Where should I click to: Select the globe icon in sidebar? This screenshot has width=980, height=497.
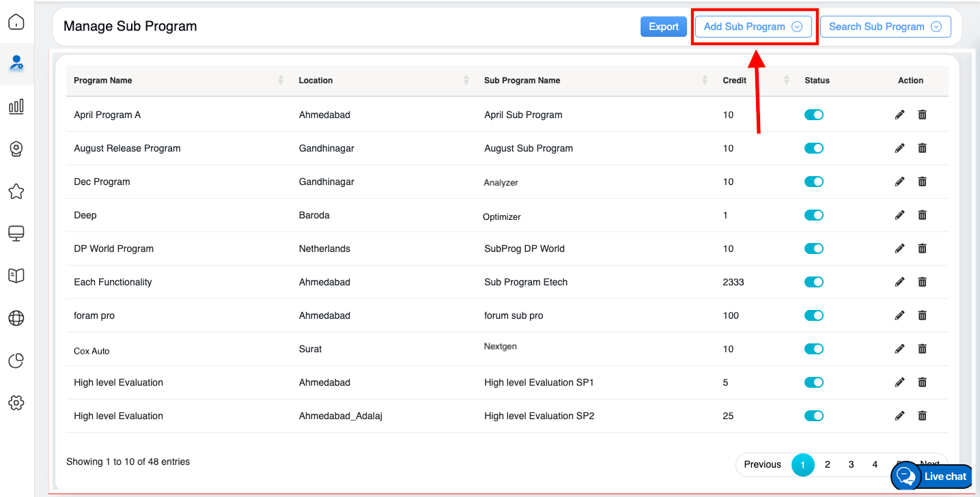16,318
